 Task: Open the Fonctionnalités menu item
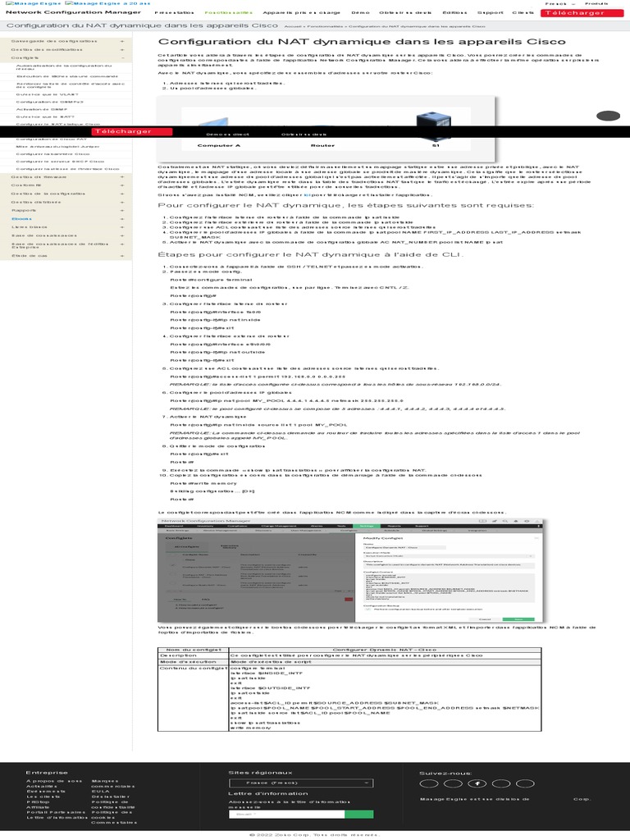(229, 12)
